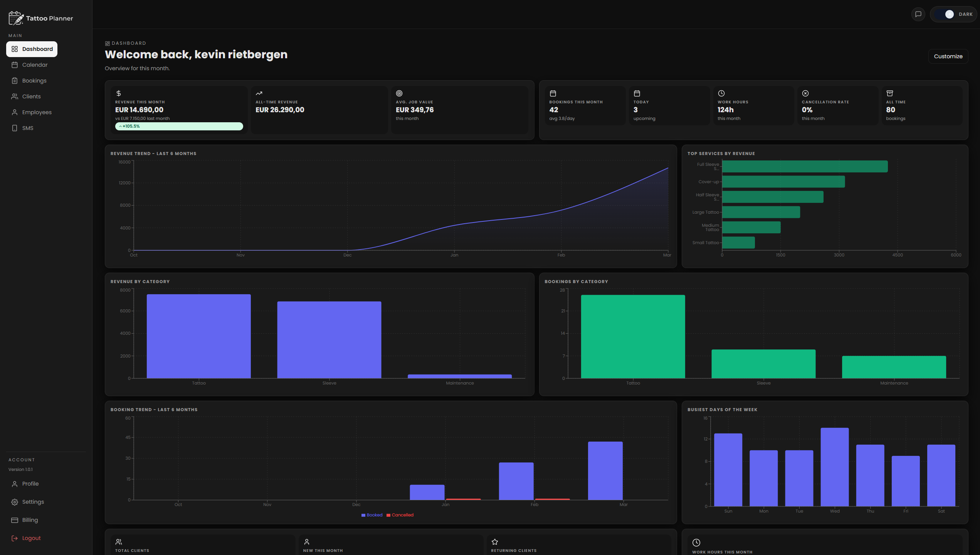
Task: Toggle the Cancelled series in booking trend
Action: click(400, 515)
